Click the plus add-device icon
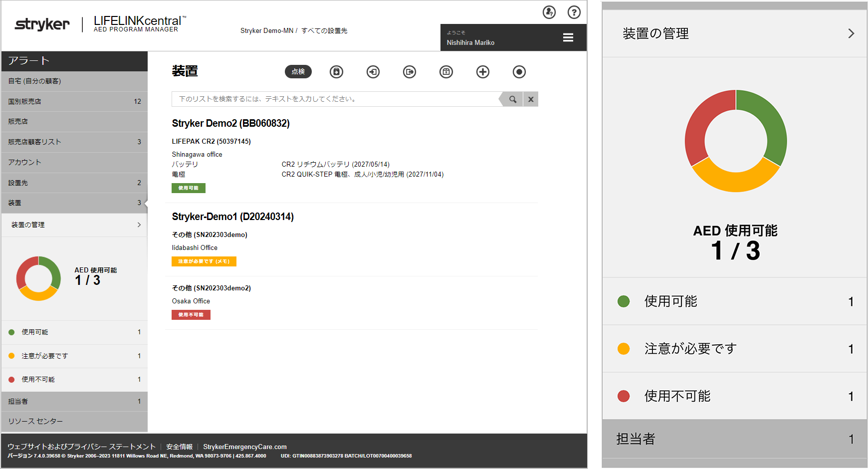The image size is (868, 469). click(x=483, y=72)
